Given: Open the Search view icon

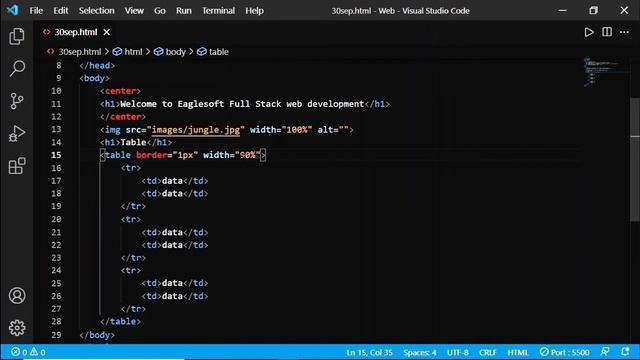Looking at the screenshot, I should click(x=17, y=68).
